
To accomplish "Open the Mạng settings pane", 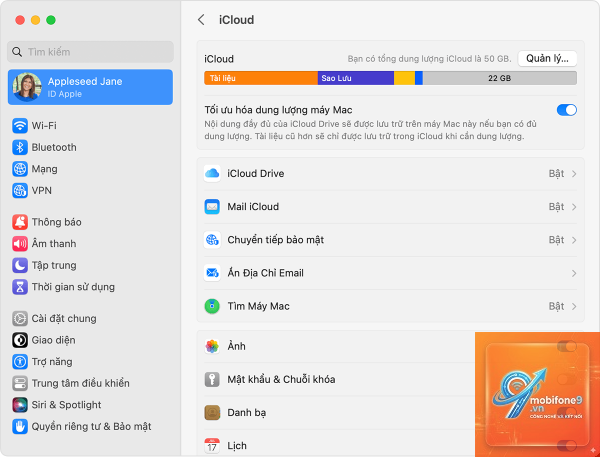I will pos(90,169).
